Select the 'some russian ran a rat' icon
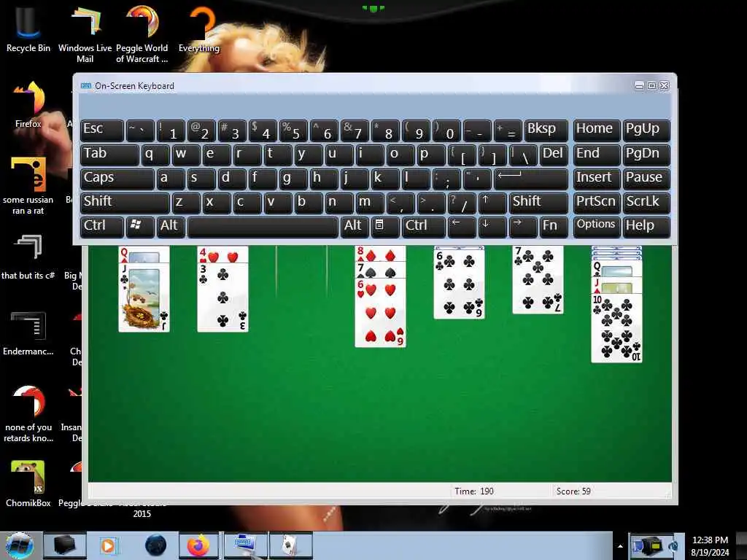 tap(28, 186)
